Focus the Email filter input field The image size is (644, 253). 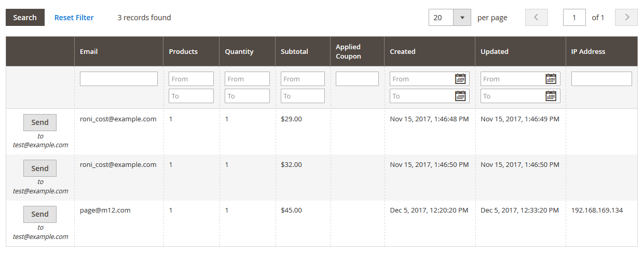coord(119,79)
